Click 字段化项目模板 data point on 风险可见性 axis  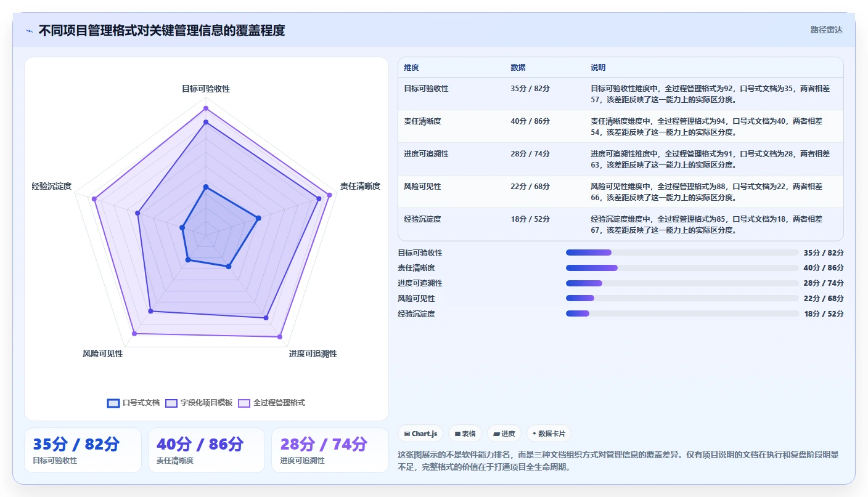(x=152, y=312)
